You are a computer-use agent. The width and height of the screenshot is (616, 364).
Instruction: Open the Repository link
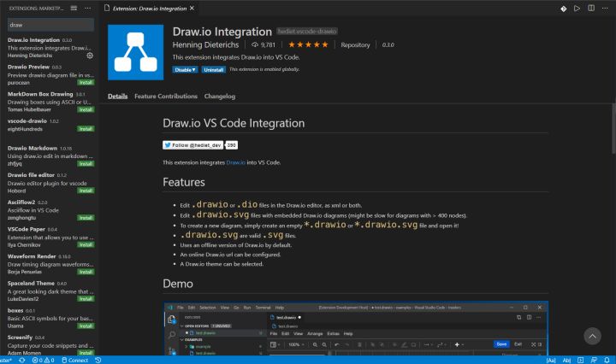[x=355, y=44]
